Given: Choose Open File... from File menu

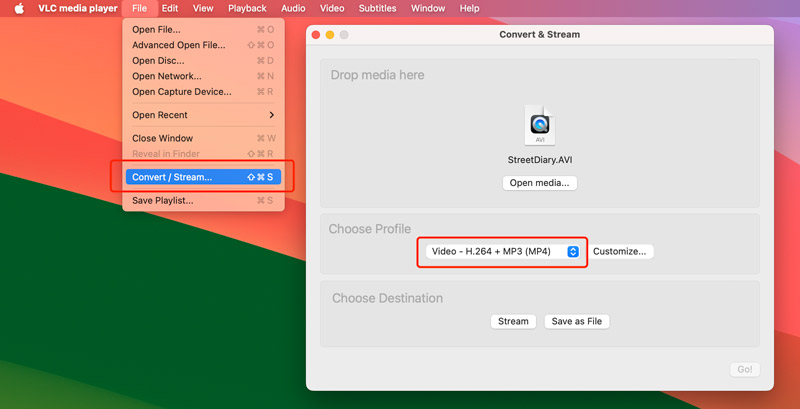Looking at the screenshot, I should click(203, 30).
